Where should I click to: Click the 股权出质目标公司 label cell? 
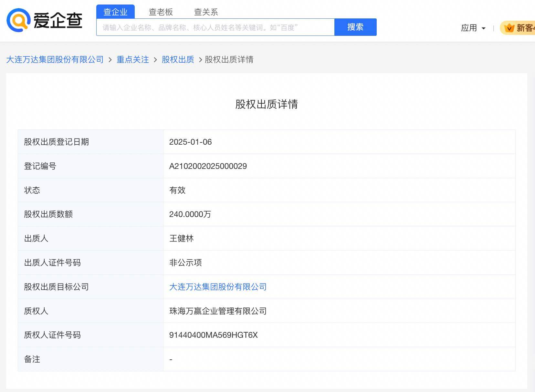point(90,287)
